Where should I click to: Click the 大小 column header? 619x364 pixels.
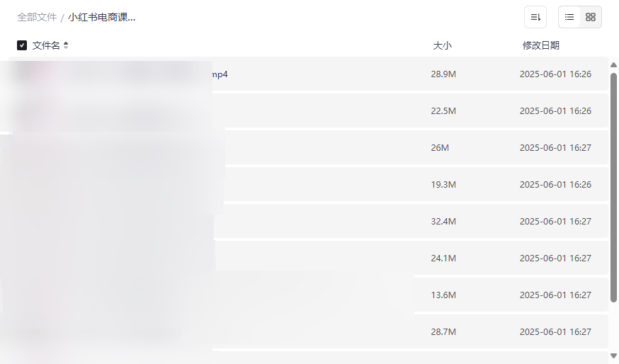(442, 45)
